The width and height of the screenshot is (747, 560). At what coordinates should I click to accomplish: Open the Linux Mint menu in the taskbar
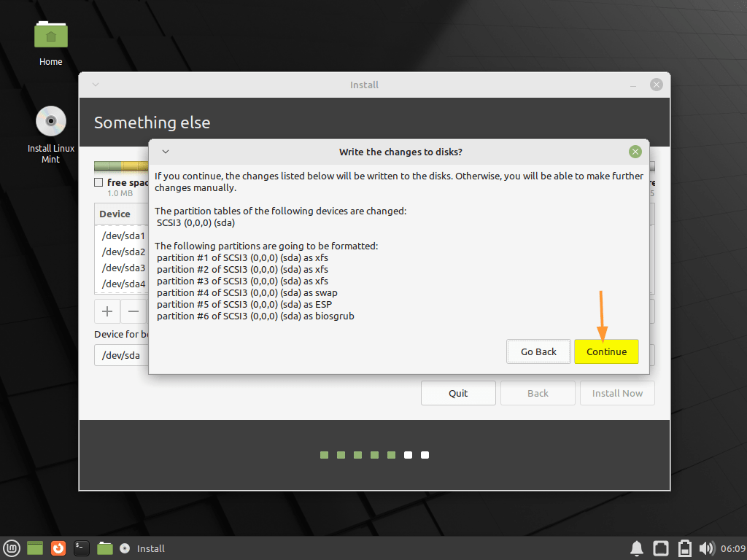tap(9, 548)
